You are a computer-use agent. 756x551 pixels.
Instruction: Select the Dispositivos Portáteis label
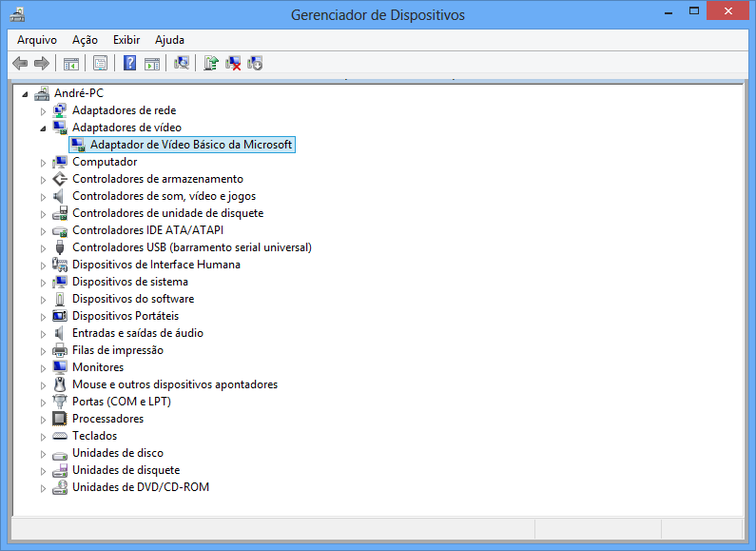[126, 316]
